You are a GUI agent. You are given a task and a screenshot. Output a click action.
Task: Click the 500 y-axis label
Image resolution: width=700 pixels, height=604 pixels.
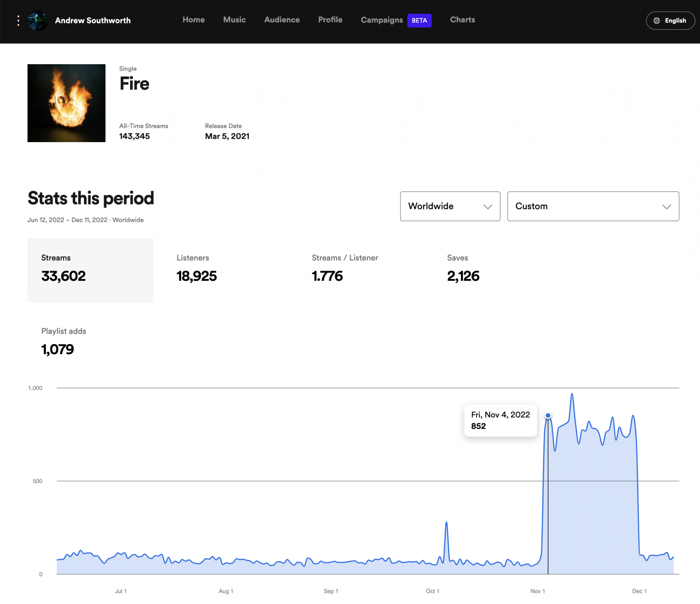(38, 481)
